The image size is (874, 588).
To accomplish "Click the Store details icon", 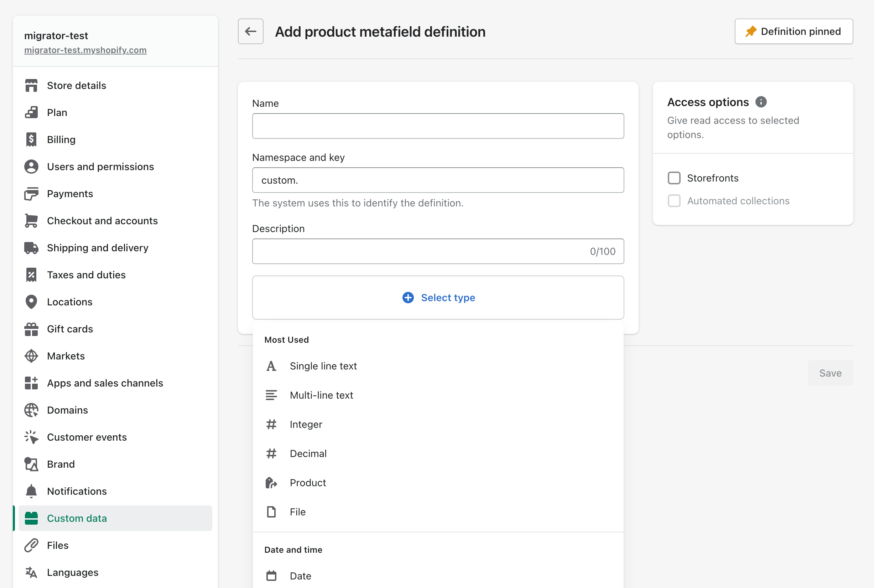I will (x=32, y=85).
